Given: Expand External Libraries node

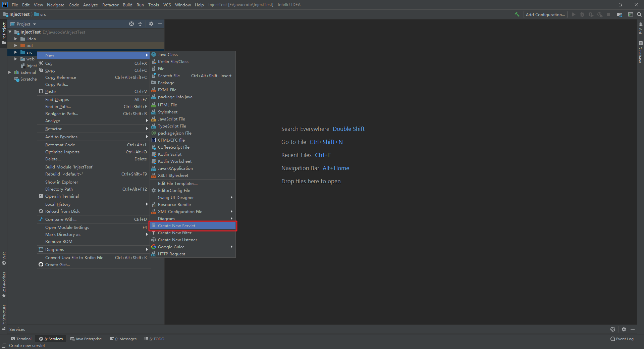Looking at the screenshot, I should click(x=9, y=72).
